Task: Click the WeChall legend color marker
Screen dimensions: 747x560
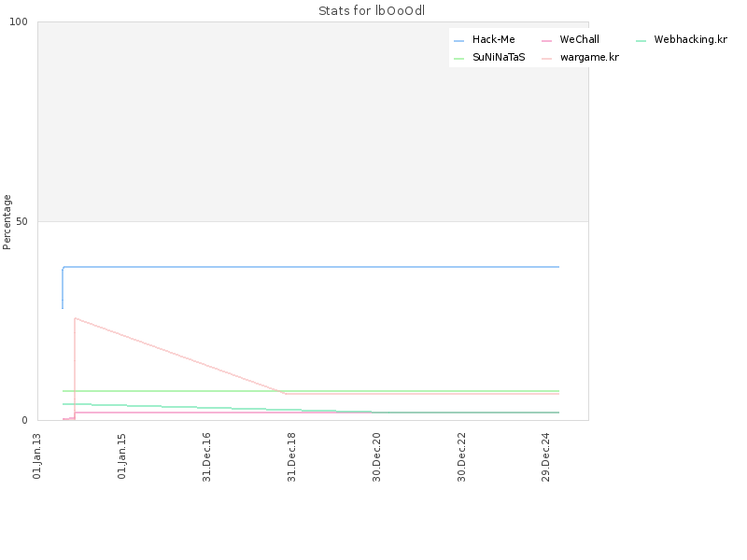Action: (x=546, y=40)
